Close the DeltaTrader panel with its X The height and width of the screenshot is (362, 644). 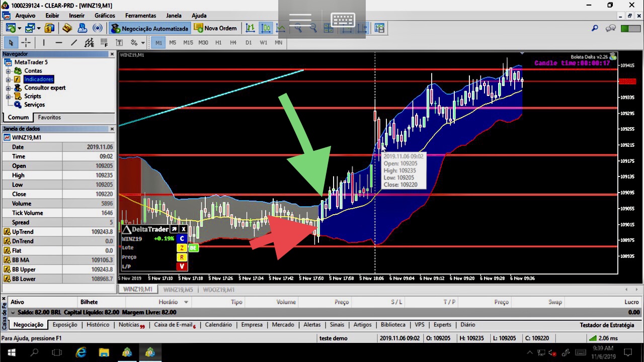tap(184, 229)
